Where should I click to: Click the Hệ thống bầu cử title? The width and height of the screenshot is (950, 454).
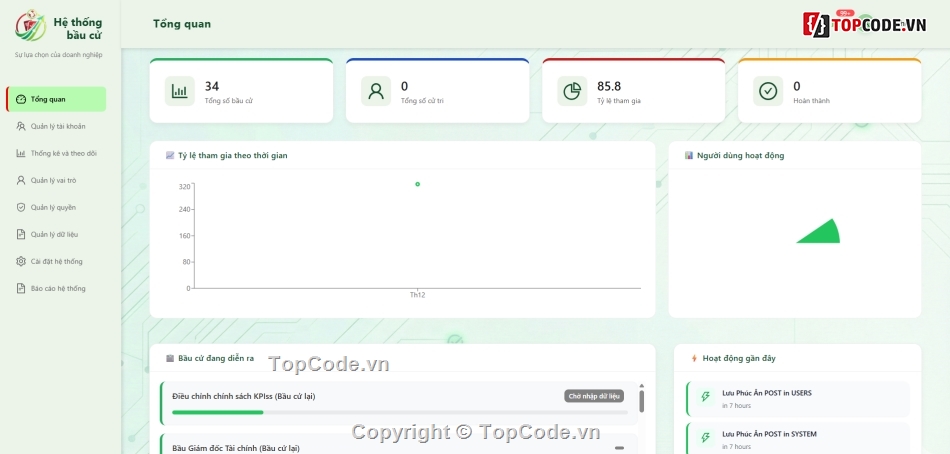coord(78,28)
